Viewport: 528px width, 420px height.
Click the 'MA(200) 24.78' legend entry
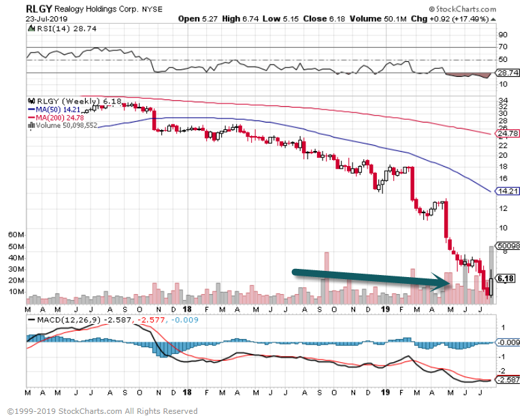pyautogui.click(x=56, y=118)
